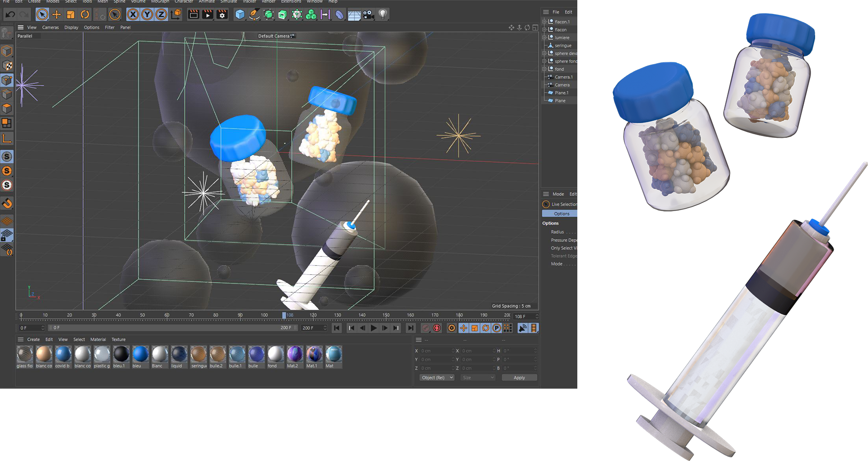Click the 200 F end frame field
Screen dimensions: 868x461
pos(314,328)
